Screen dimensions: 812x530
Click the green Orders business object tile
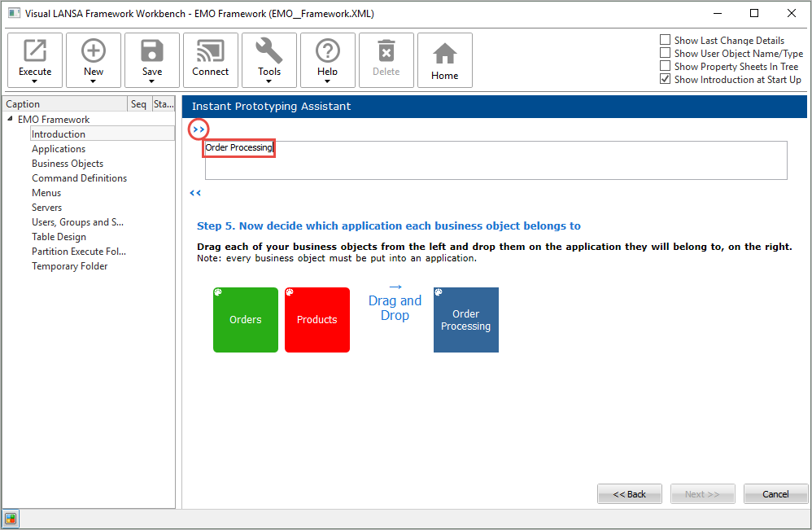click(246, 320)
